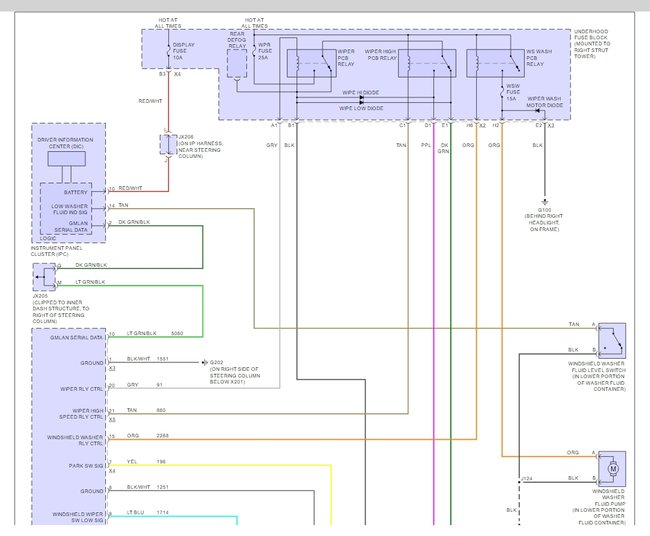Screen dimensions: 650x536
Task: Click the WIPER RLY CTRL pin label
Action: pos(81,389)
